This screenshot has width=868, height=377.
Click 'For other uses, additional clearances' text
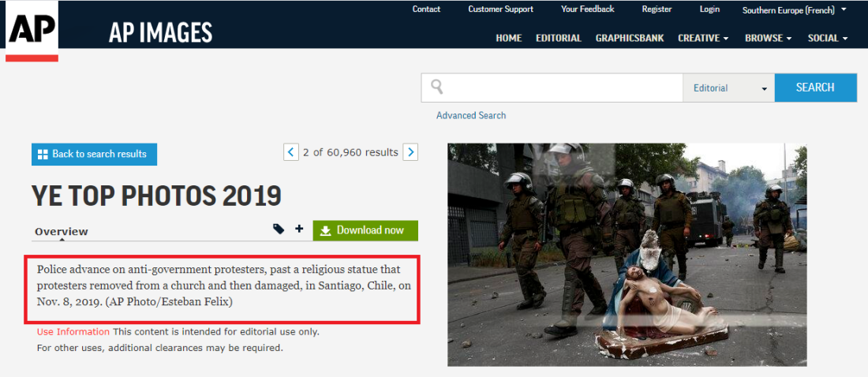tap(160, 348)
